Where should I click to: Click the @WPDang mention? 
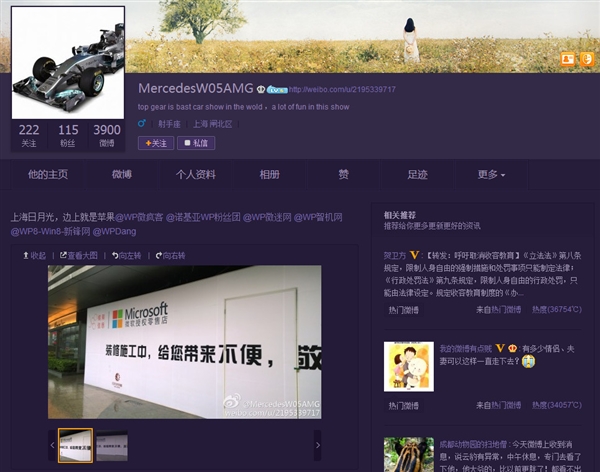(x=114, y=231)
